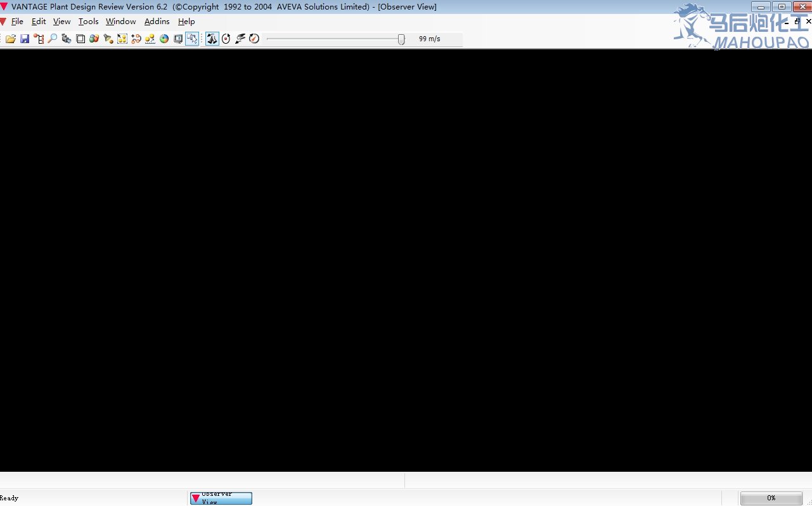
Task: Open the colored spheres materials icon
Action: point(94,39)
